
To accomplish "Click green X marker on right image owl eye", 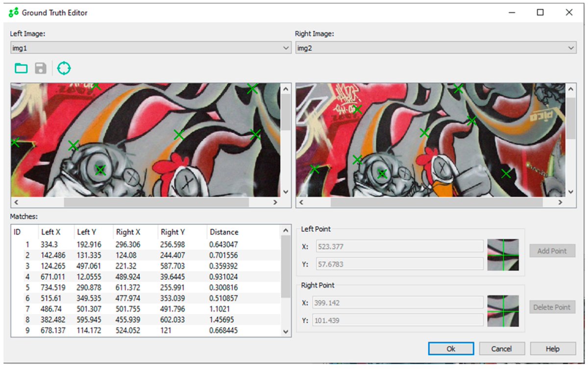I will click(382, 173).
